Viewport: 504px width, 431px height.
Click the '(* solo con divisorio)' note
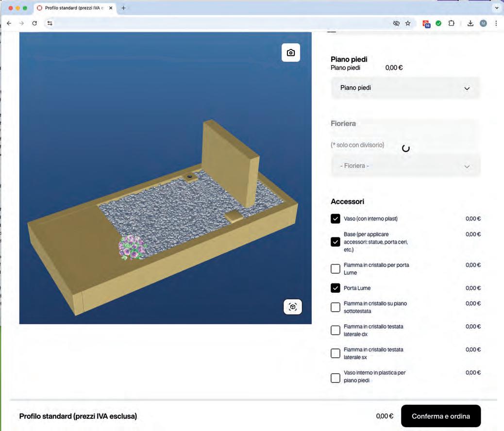click(x=357, y=145)
